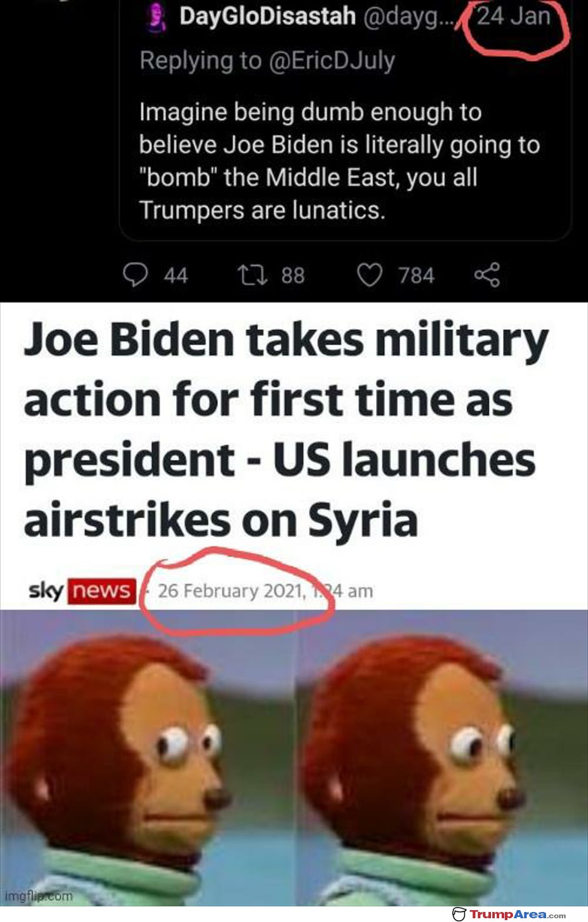
Task: Select the right monkey puppet image
Action: click(x=442, y=757)
